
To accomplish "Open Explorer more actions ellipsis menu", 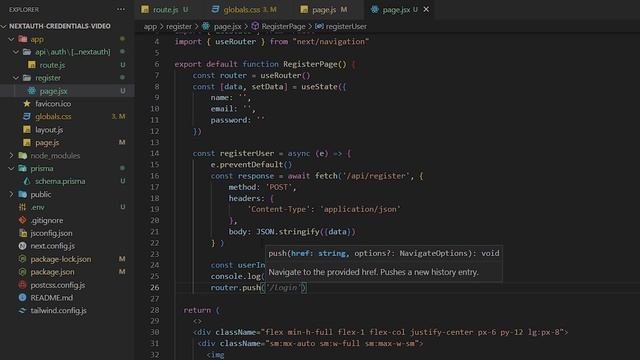I will tap(121, 9).
